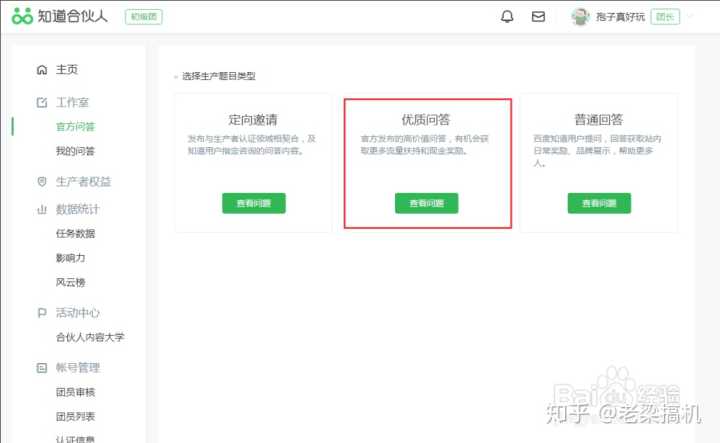Open the notification bell
The width and height of the screenshot is (720, 443).
pos(507,17)
